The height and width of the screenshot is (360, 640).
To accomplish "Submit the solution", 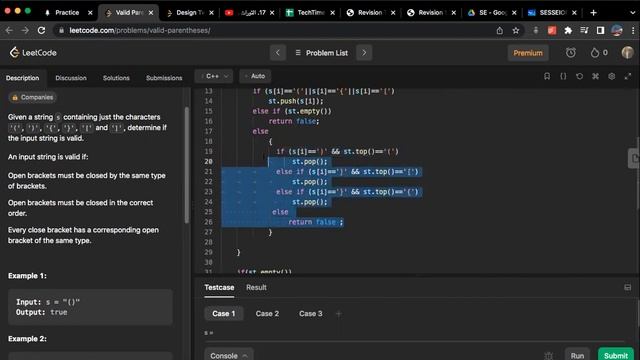I will (616, 356).
